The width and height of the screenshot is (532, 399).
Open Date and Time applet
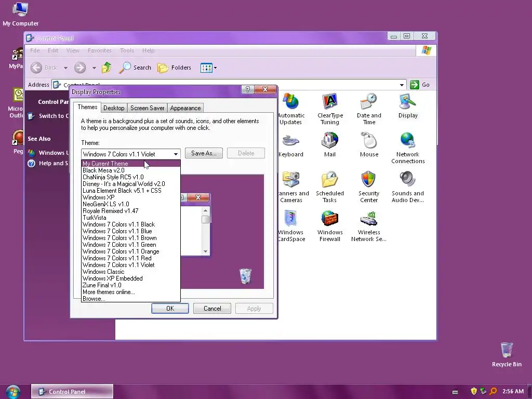click(369, 109)
